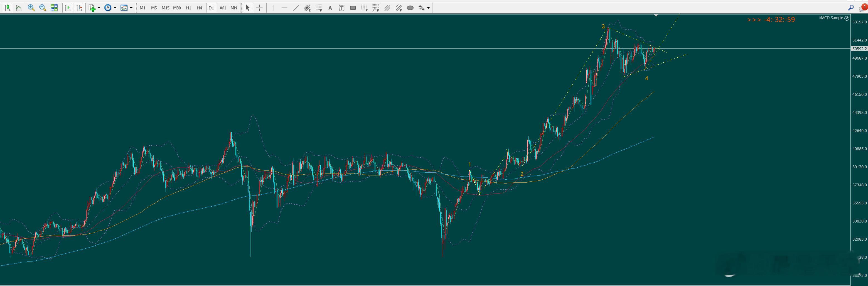The width and height of the screenshot is (868, 286).
Task: Select the orange wave label 4
Action: 646,78
